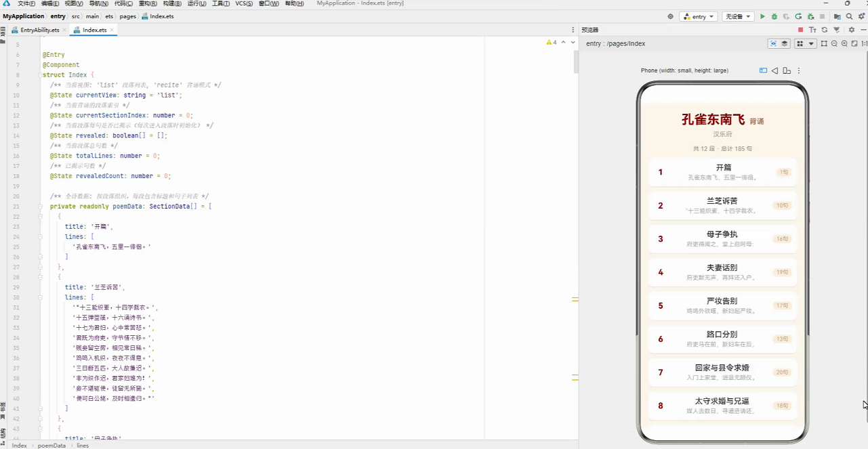Collapse the lines array fold on line 24
This screenshot has width=868, height=449.
pyautogui.click(x=40, y=237)
